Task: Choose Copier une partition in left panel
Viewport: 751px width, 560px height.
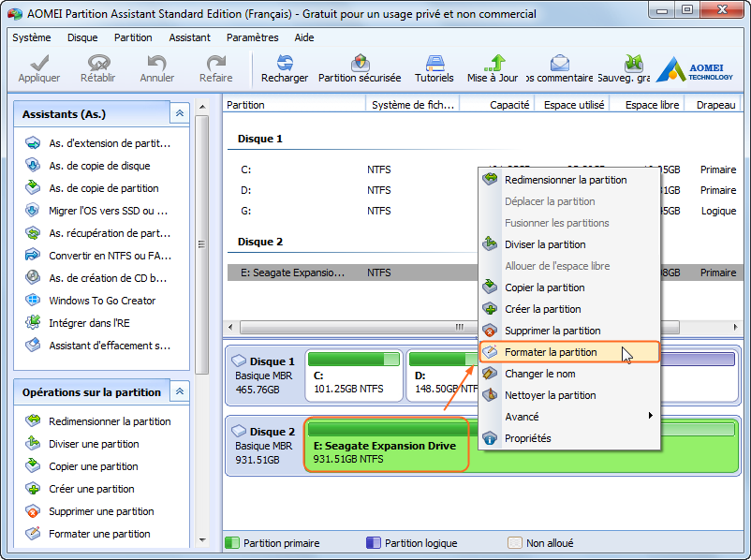Action: point(82,466)
